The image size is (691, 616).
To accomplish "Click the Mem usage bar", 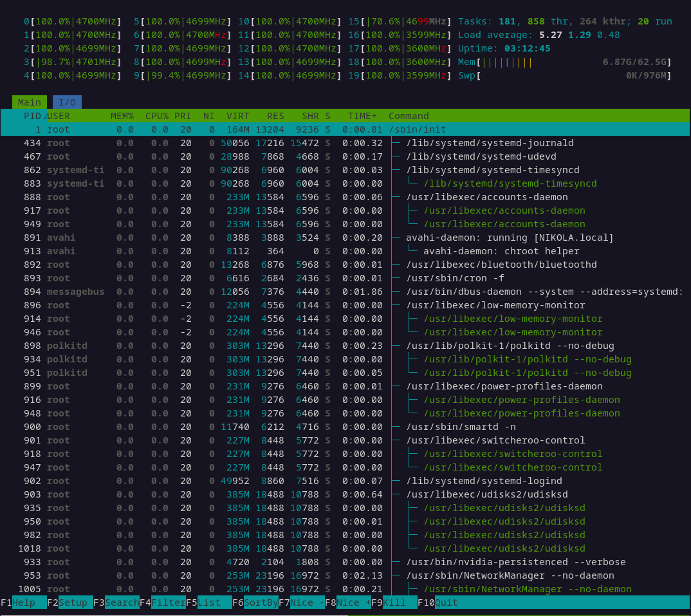I will [x=564, y=62].
